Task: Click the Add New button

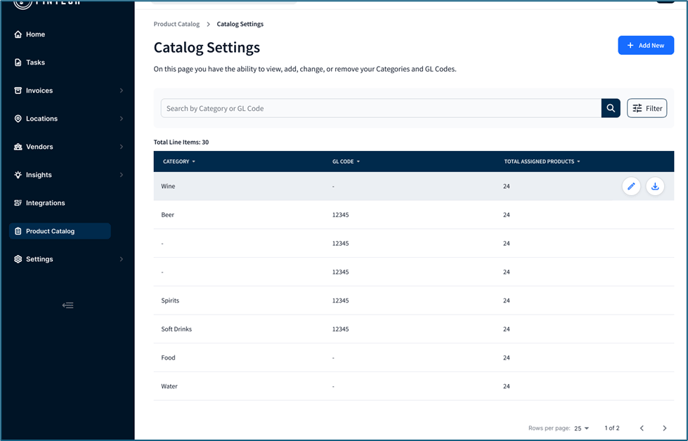Action: [646, 45]
